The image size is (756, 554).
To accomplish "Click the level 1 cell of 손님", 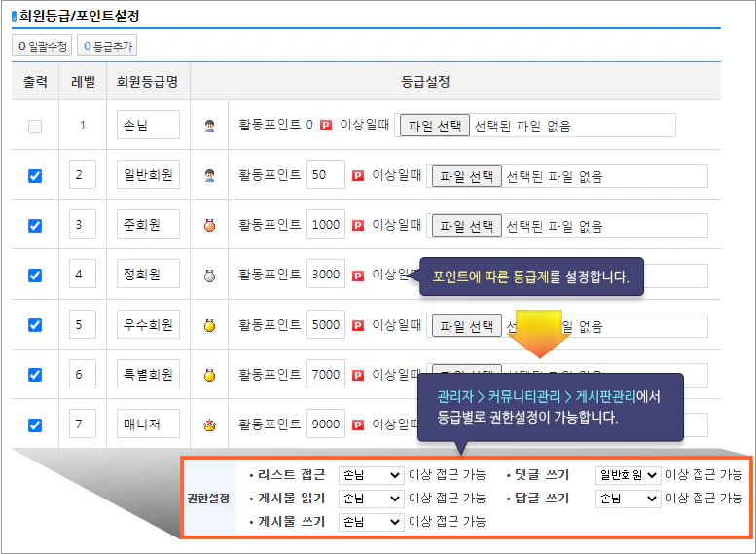I will 83,126.
